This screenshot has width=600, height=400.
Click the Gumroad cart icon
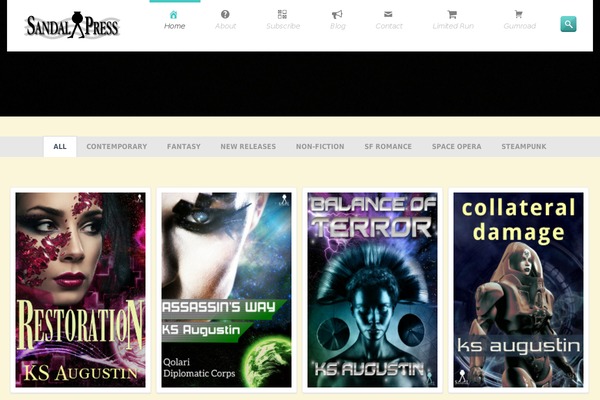(x=519, y=14)
